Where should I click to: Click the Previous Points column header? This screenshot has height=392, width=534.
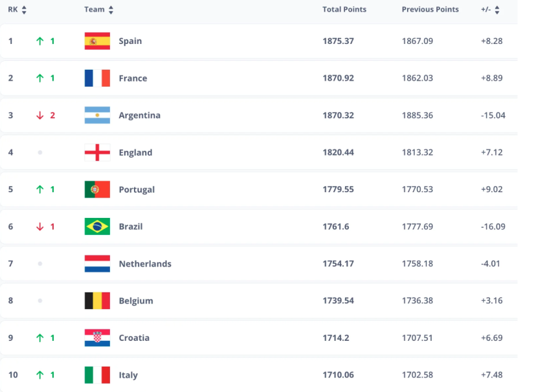point(430,9)
